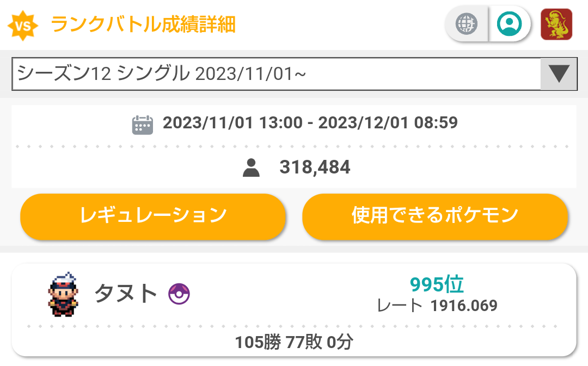Switch to the global ranking globe toggle

[466, 24]
